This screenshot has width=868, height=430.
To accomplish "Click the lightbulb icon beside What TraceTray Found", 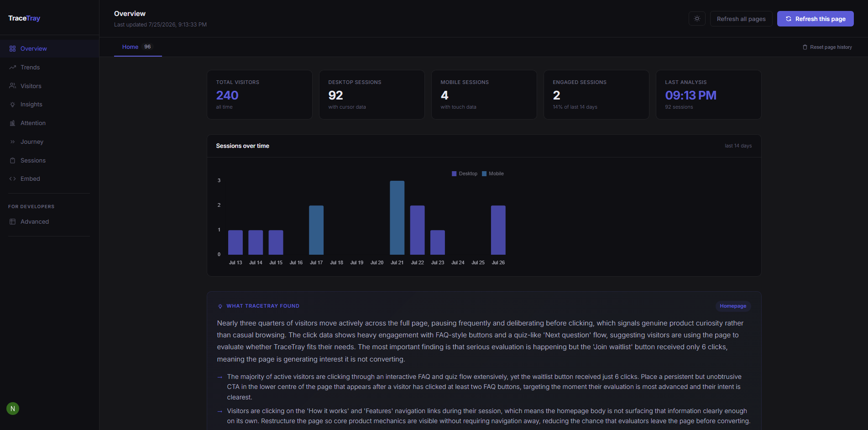I will click(x=220, y=306).
